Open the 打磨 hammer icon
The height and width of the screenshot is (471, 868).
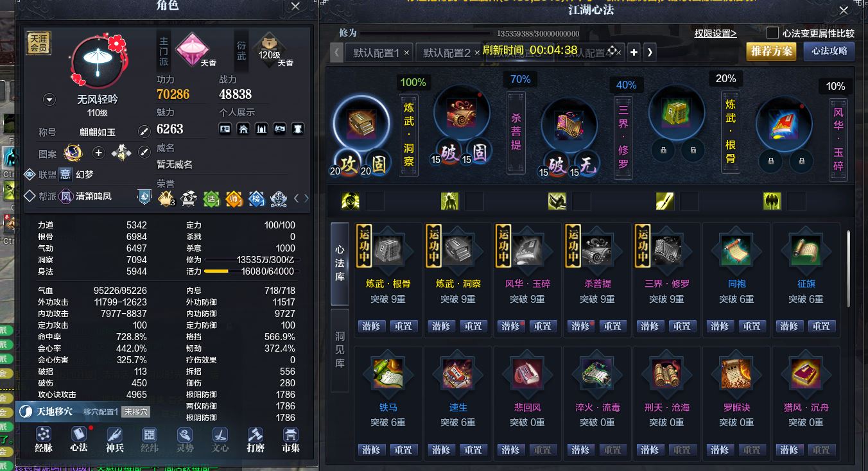pos(256,434)
